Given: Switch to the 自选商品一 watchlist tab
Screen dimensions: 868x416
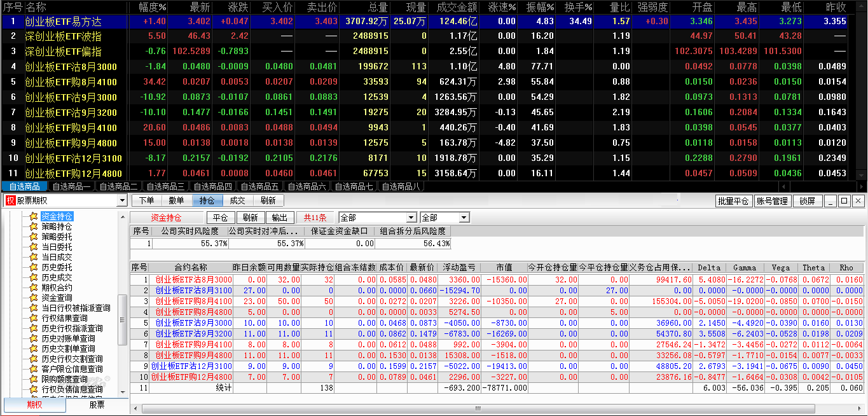Looking at the screenshot, I should pos(71,186).
